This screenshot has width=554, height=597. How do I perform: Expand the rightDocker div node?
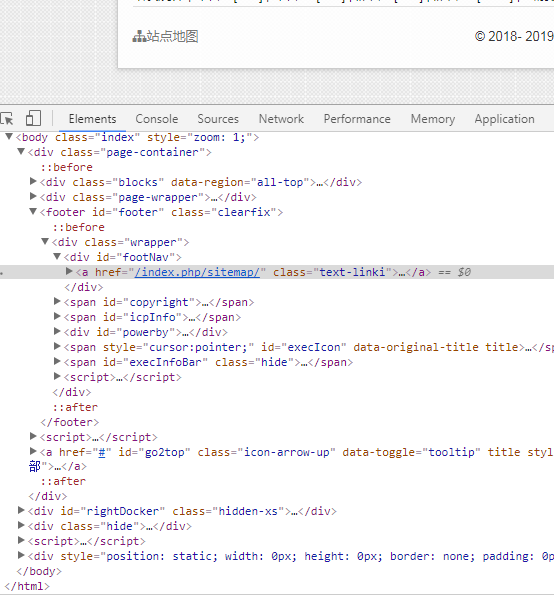click(x=21, y=511)
